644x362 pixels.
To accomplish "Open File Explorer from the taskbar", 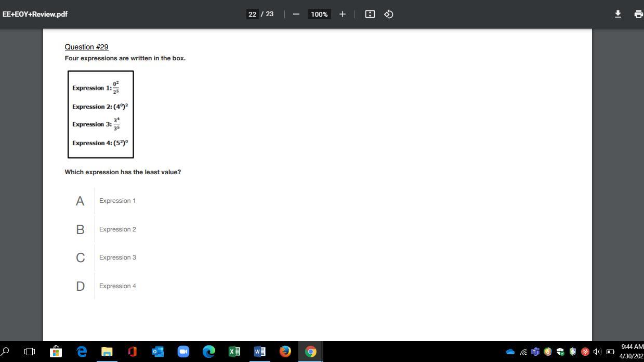I will point(107,352).
